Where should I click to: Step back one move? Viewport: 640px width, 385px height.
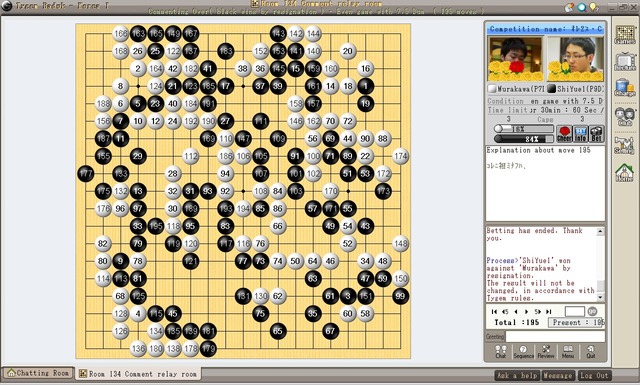(516, 312)
